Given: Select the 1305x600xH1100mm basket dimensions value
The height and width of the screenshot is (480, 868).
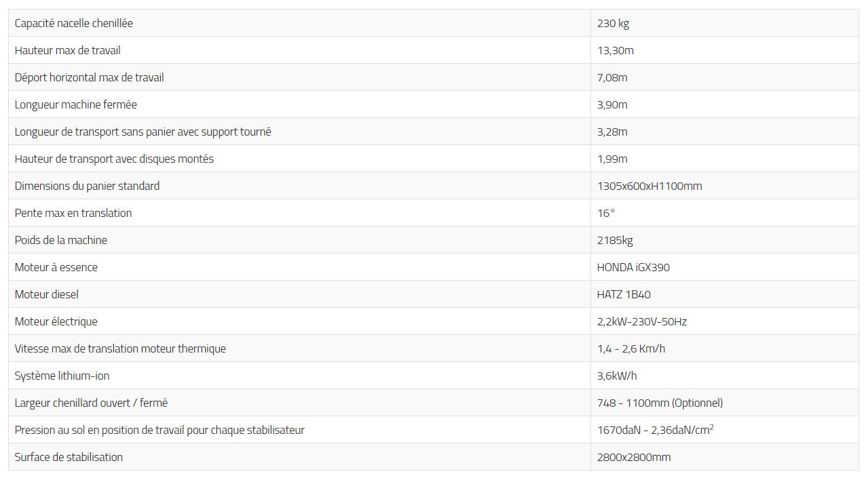Looking at the screenshot, I should [x=649, y=186].
